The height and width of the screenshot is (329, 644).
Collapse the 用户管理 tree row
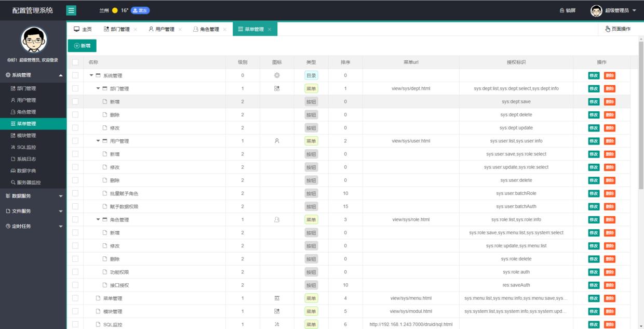coord(98,141)
